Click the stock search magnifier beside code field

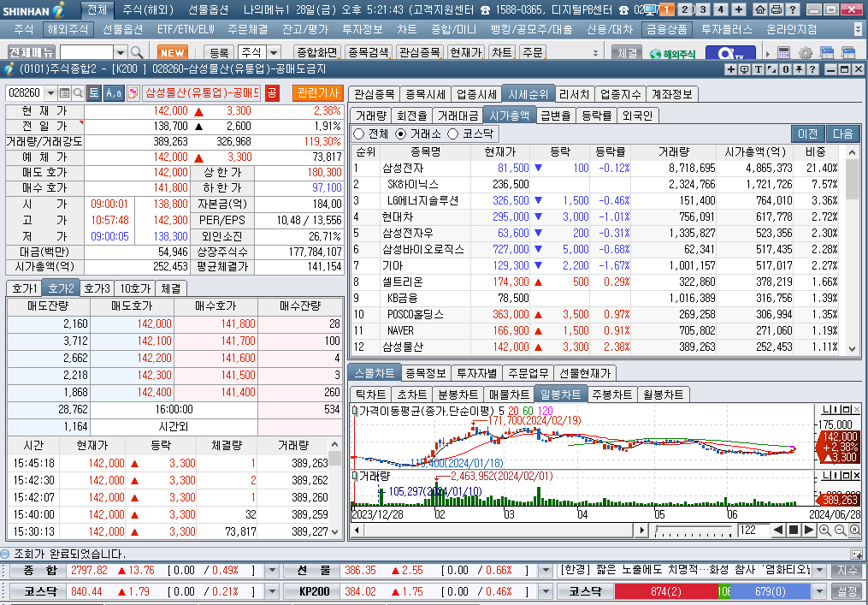point(78,92)
